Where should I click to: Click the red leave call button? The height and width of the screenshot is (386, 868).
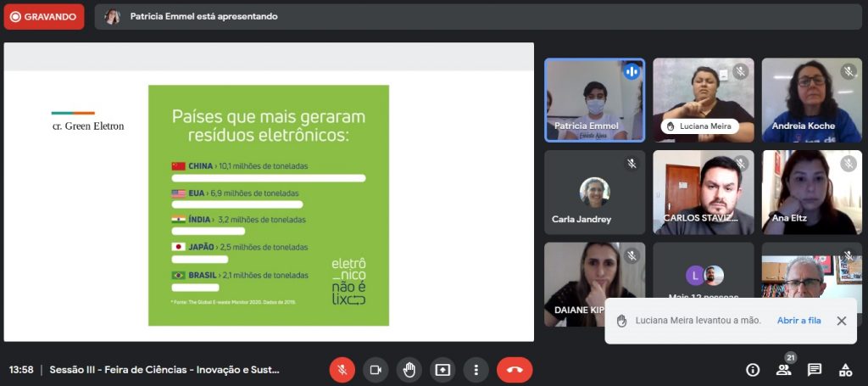point(514,370)
